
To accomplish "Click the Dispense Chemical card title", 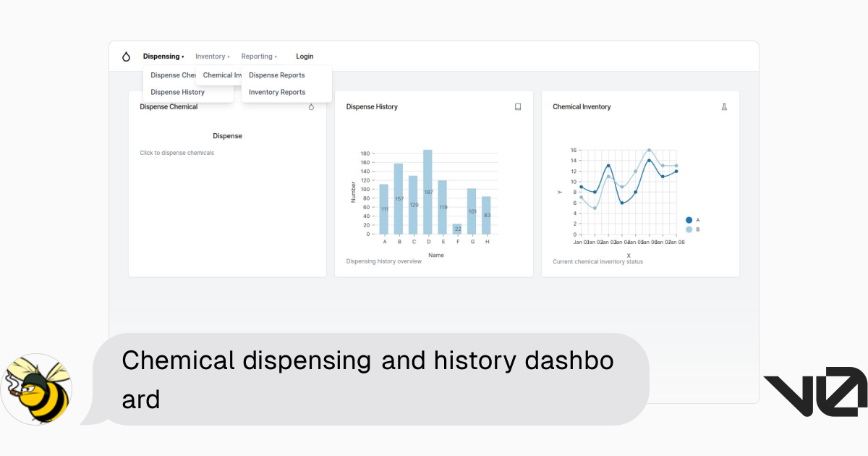I will (169, 107).
